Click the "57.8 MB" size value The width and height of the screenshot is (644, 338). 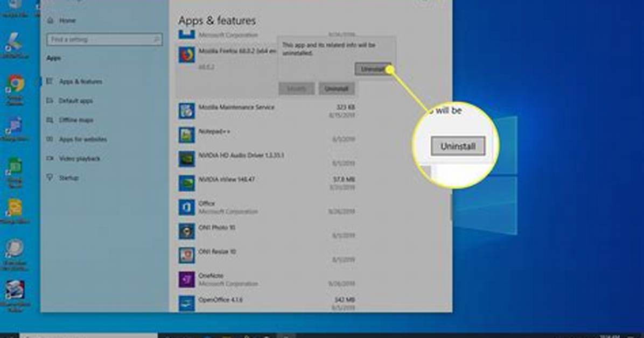click(x=345, y=179)
